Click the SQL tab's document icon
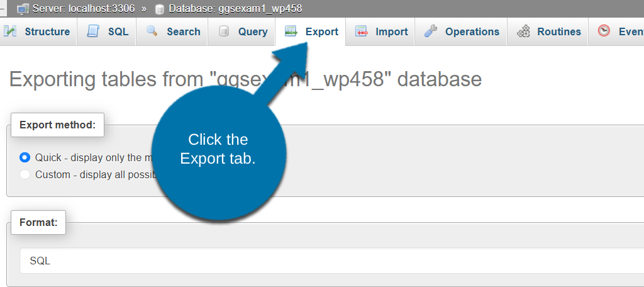Screen dimensions: 644x287 click(x=94, y=31)
